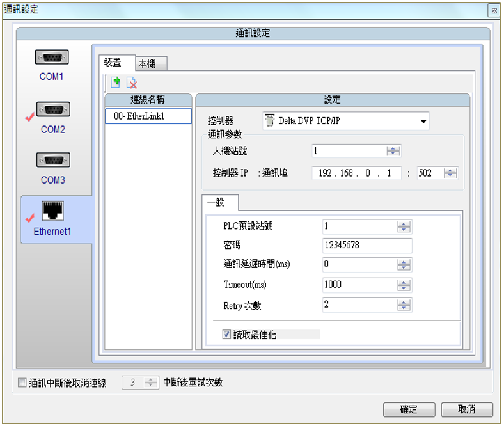Switch to the 本機 tab
The height and width of the screenshot is (428, 504).
[151, 63]
